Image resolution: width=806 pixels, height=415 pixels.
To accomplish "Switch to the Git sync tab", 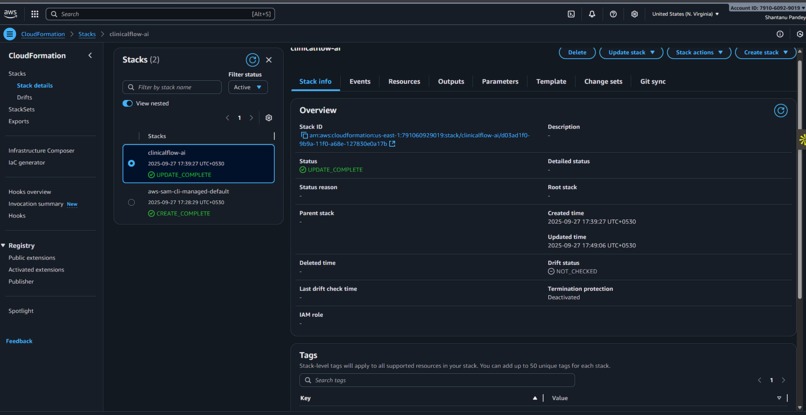I will click(653, 81).
